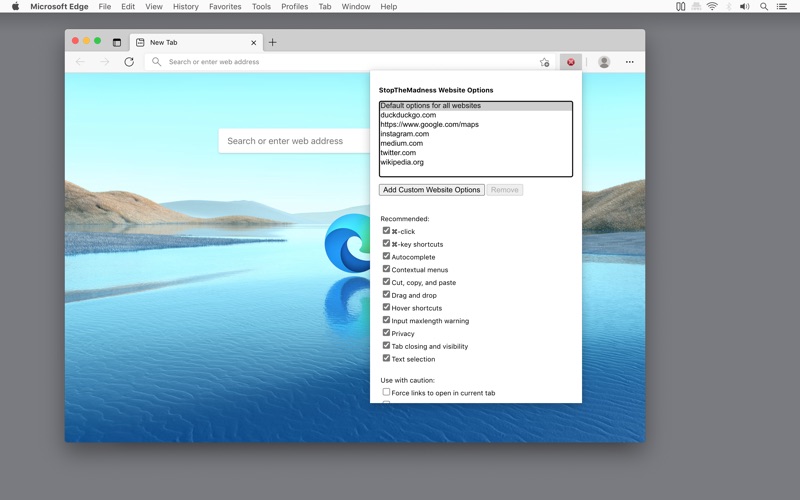Open the View menu
800x500 pixels.
point(154,7)
